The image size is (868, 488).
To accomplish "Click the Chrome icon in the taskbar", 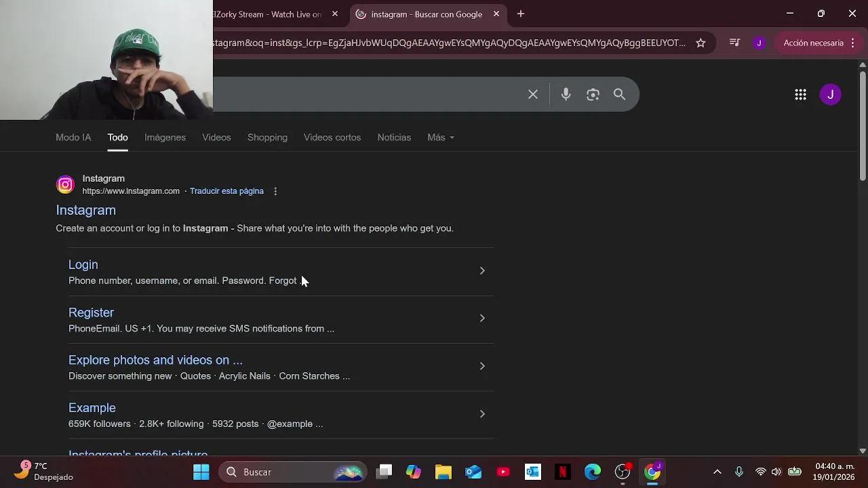I will (652, 472).
